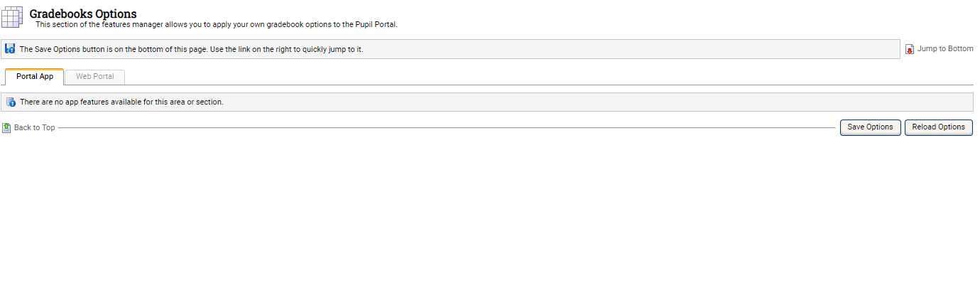980x303 pixels.
Task: Click the Gradebooks Options heading text
Action: point(83,14)
